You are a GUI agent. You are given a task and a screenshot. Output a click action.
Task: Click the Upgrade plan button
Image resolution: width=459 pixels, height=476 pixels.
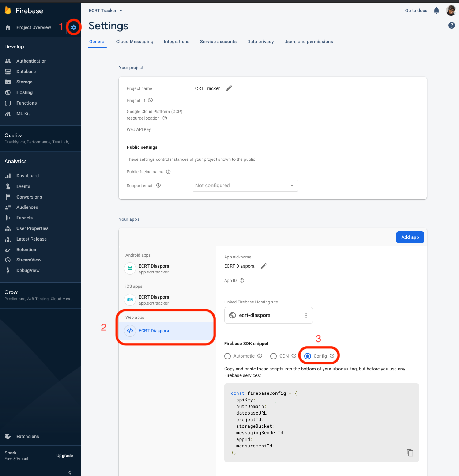(x=65, y=456)
